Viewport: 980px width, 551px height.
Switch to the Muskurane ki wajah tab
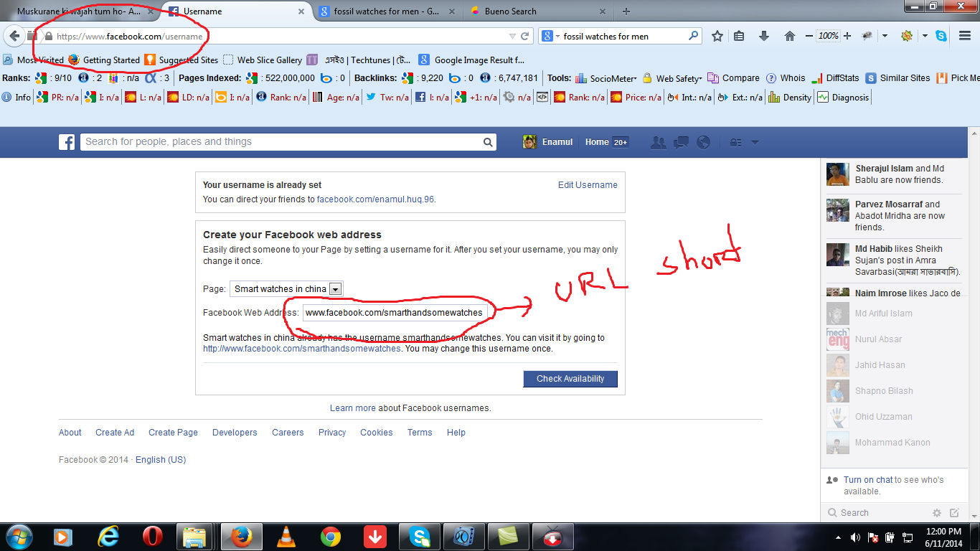tap(79, 11)
